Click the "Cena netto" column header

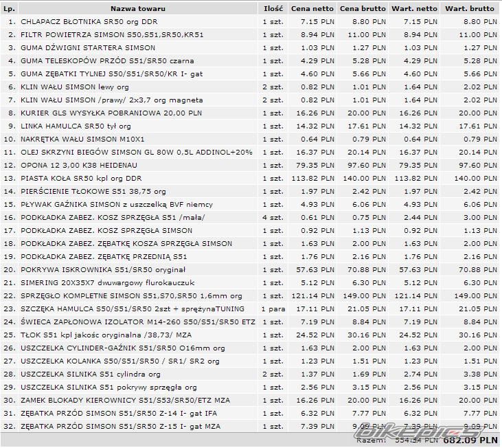pos(312,9)
